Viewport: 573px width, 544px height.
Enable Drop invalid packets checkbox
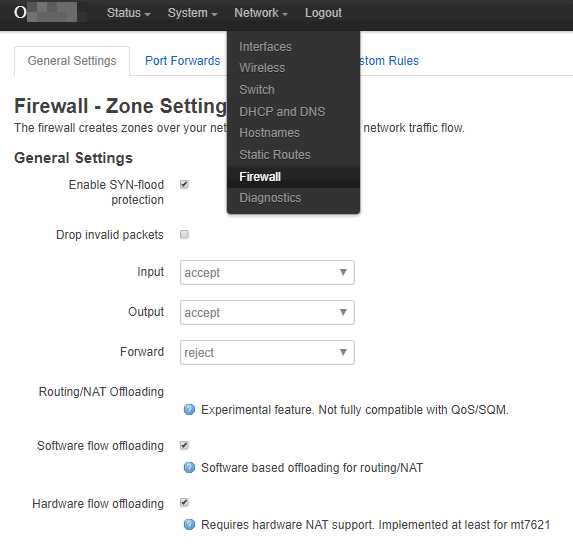tap(184, 234)
